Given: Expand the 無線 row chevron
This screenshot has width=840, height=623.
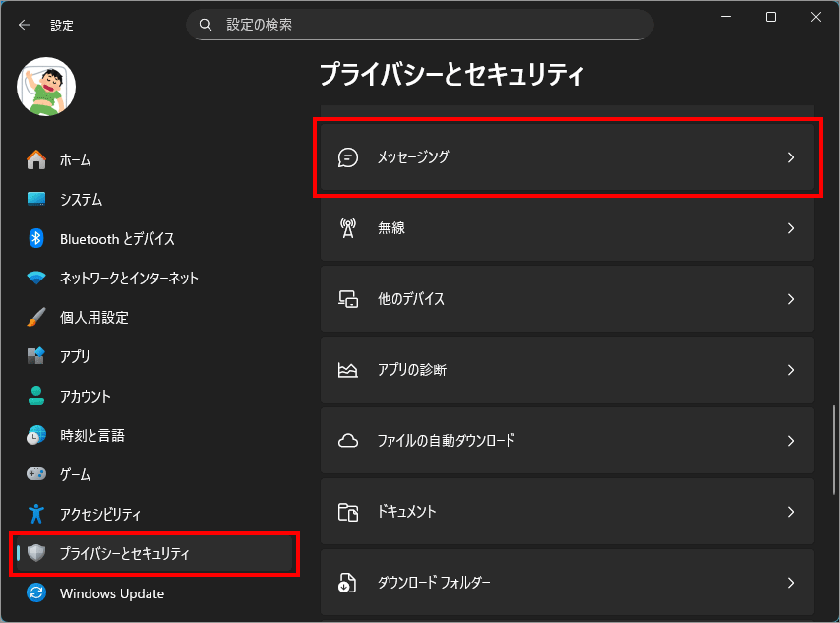Looking at the screenshot, I should 790,228.
